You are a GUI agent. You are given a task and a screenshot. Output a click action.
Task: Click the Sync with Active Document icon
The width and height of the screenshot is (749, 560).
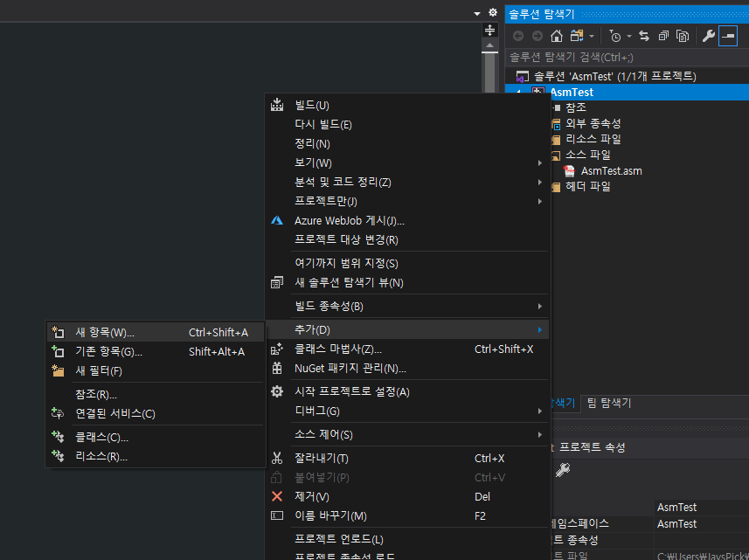coord(644,36)
